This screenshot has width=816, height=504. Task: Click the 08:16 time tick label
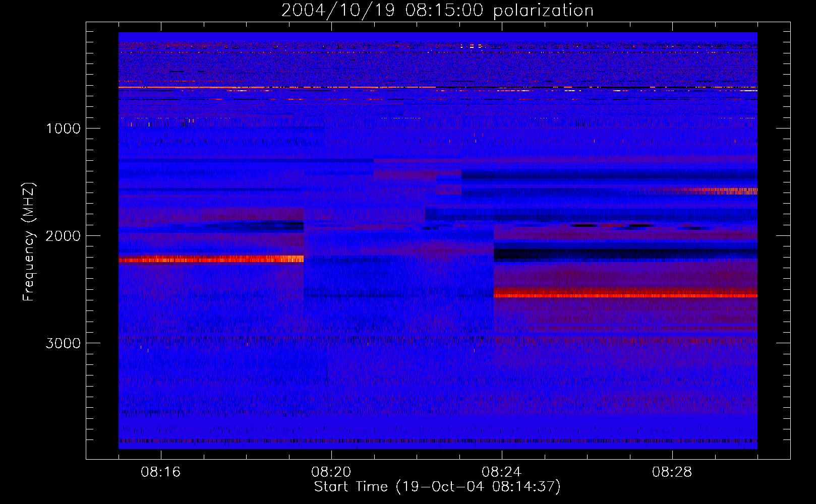[161, 472]
